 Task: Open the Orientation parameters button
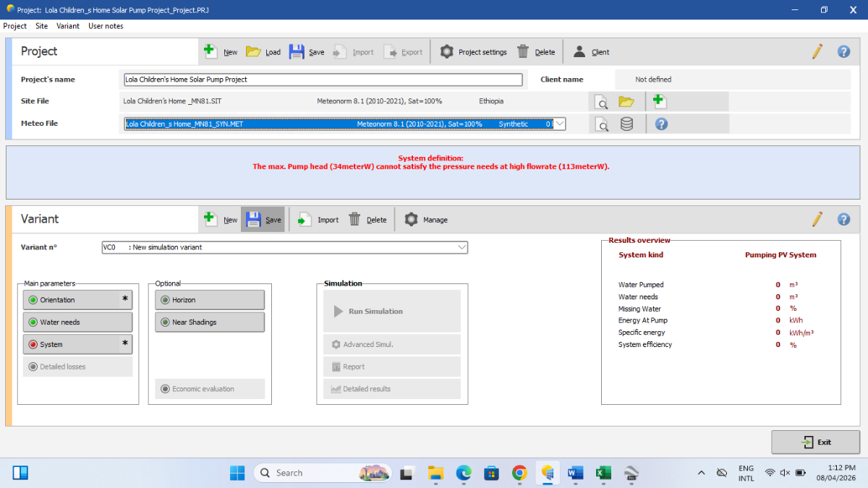coord(77,300)
